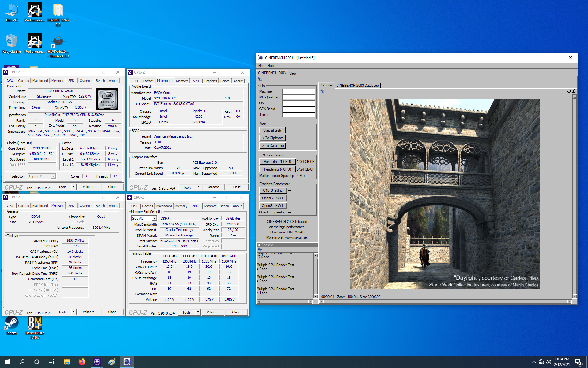This screenshot has width=588, height=368.
Task: Expand the Tools arrow in CPU-Z Memory window
Action: [73, 312]
